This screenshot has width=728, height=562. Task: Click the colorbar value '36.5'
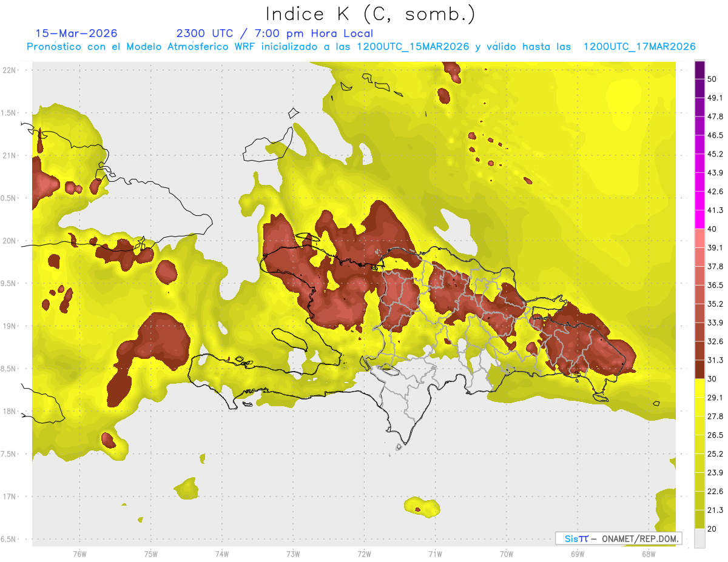(715, 285)
